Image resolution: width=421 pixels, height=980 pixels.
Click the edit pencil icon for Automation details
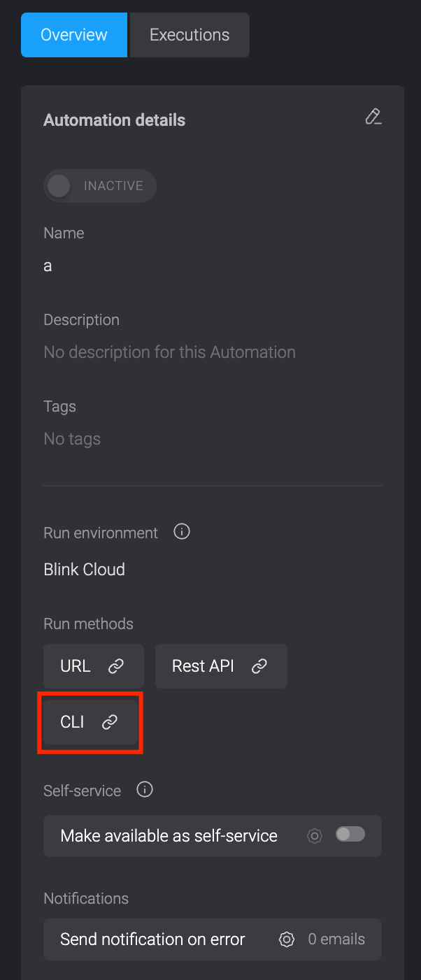click(x=373, y=117)
